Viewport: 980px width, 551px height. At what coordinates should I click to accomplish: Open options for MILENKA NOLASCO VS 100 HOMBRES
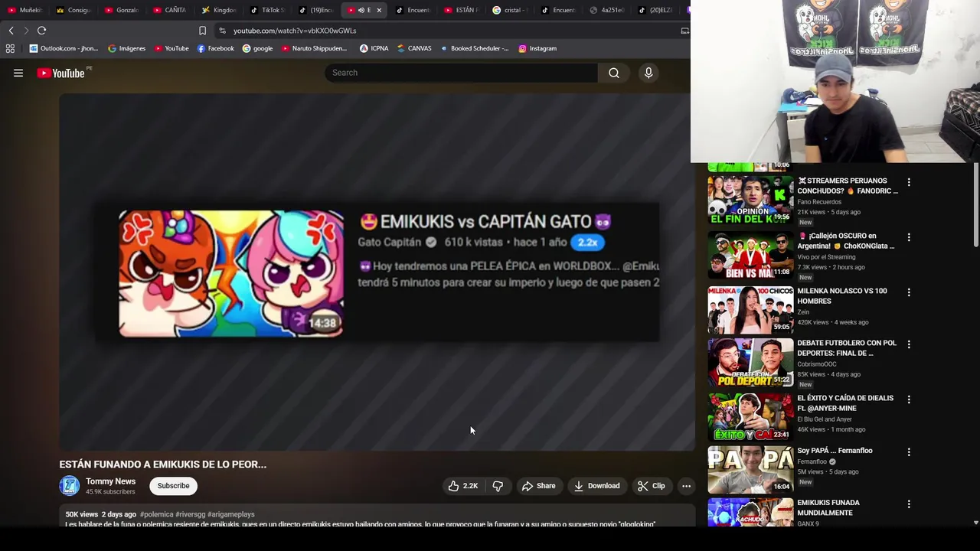pyautogui.click(x=909, y=292)
